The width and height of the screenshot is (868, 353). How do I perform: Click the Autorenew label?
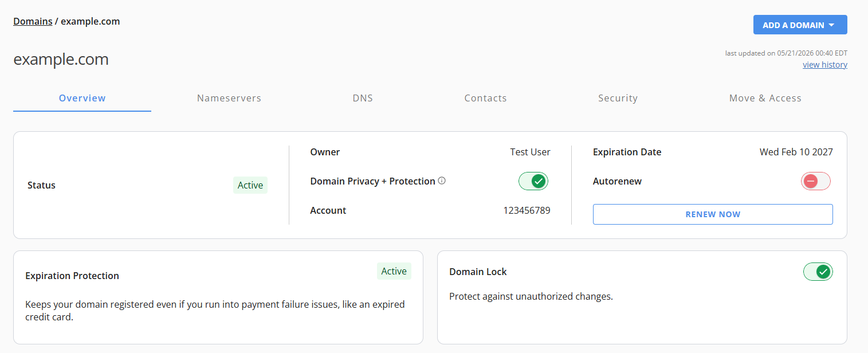[617, 181]
